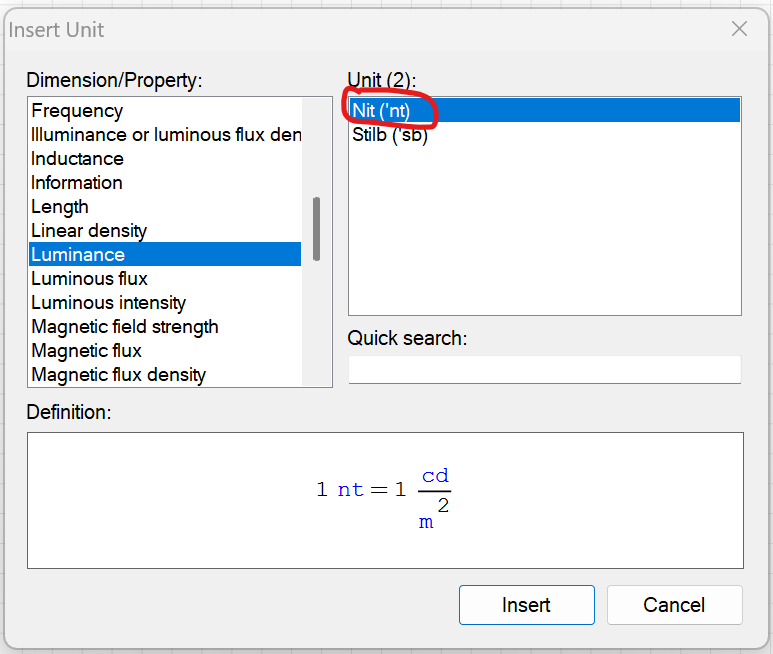Select Magnetic flux density item
The height and width of the screenshot is (654, 773).
(118, 375)
